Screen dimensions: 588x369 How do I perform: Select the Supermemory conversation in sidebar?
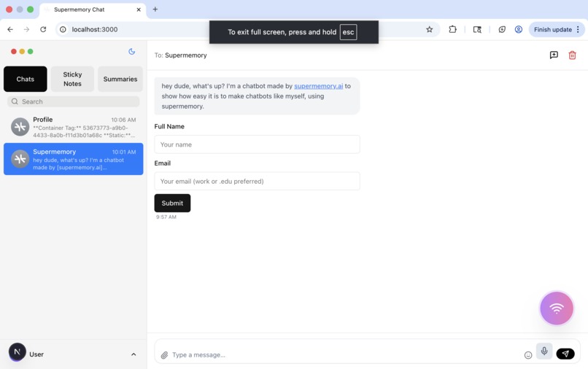coord(74,159)
